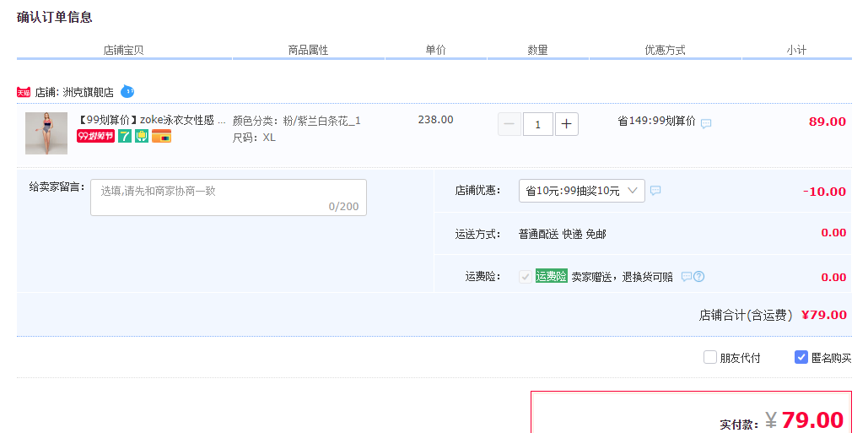This screenshot has height=433, width=868.
Task: Click the 商品属性 column header
Action: pyautogui.click(x=309, y=50)
